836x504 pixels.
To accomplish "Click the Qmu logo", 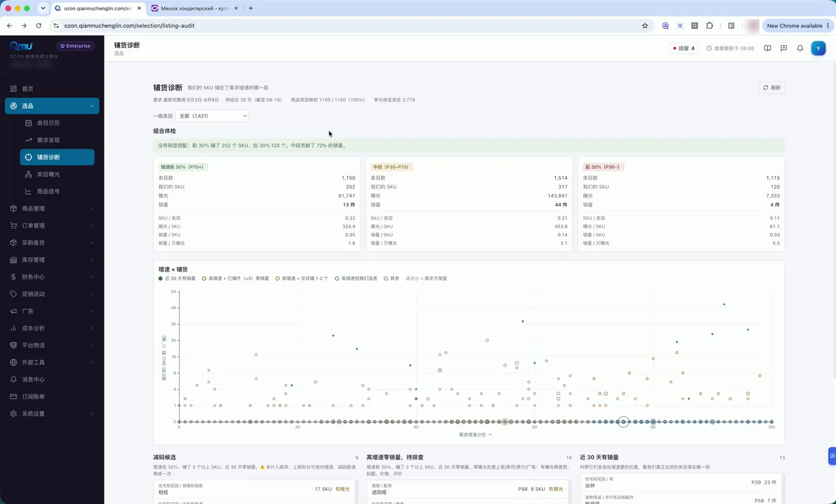I will [x=21, y=46].
